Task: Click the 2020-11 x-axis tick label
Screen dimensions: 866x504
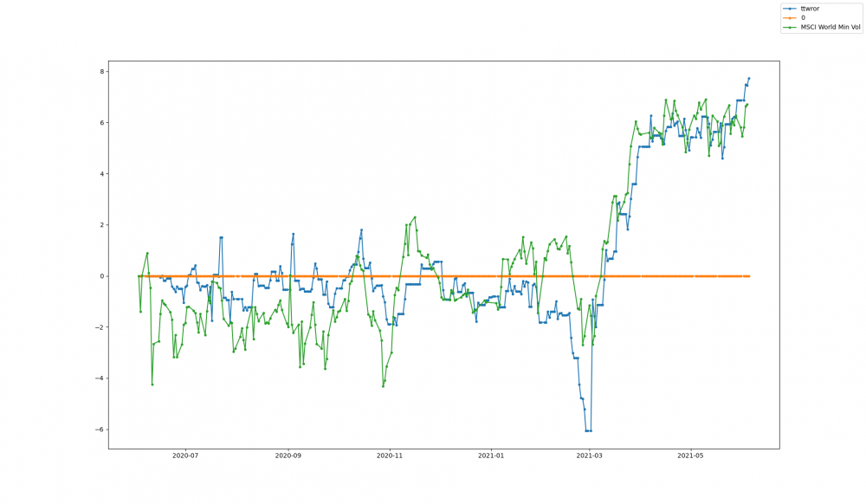Action: click(390, 456)
